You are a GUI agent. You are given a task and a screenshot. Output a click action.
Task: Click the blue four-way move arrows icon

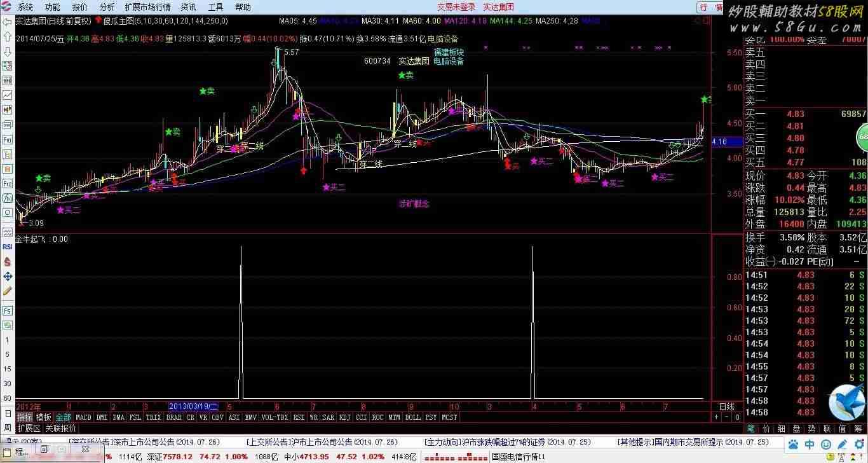(7, 276)
